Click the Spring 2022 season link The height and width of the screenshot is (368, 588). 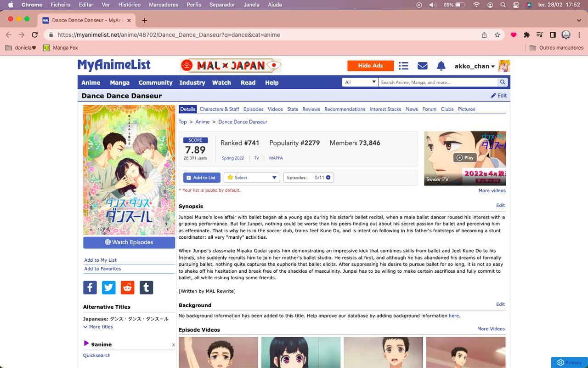[233, 158]
